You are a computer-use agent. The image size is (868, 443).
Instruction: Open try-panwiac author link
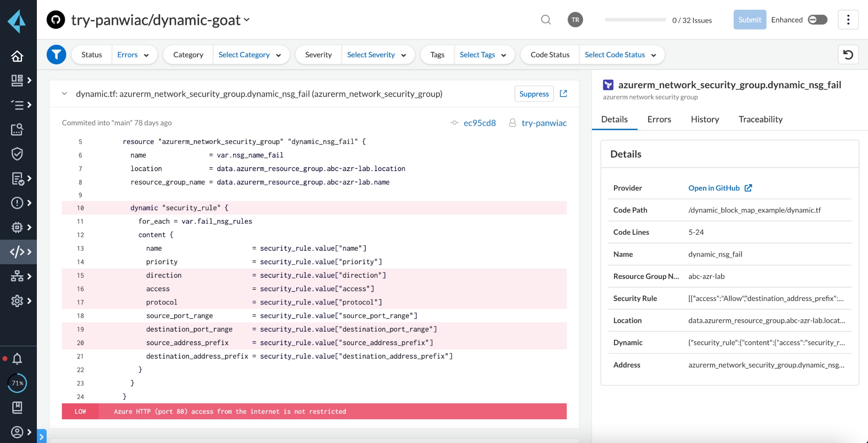544,123
